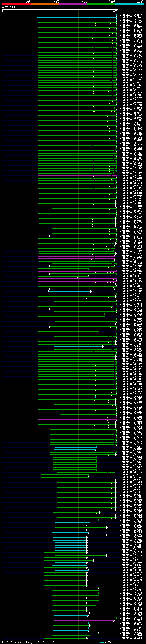Select hit UniRef100_B9HB92

[131, 35]
